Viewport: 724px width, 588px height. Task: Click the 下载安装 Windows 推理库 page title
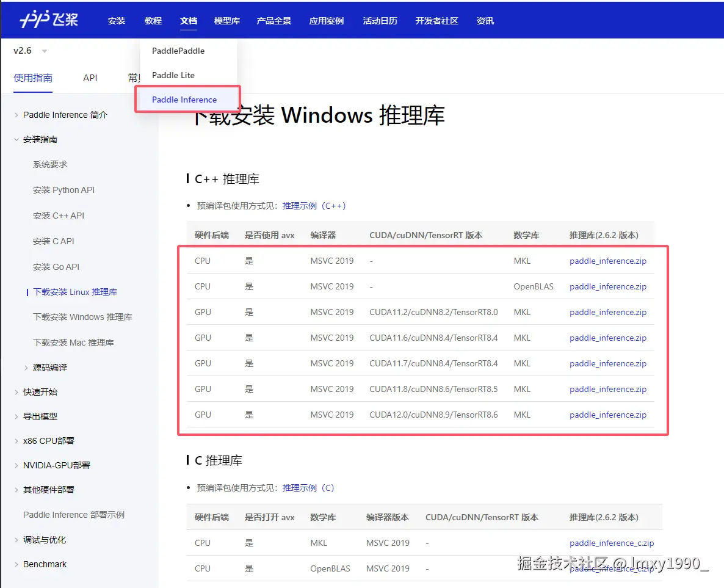[x=318, y=115]
